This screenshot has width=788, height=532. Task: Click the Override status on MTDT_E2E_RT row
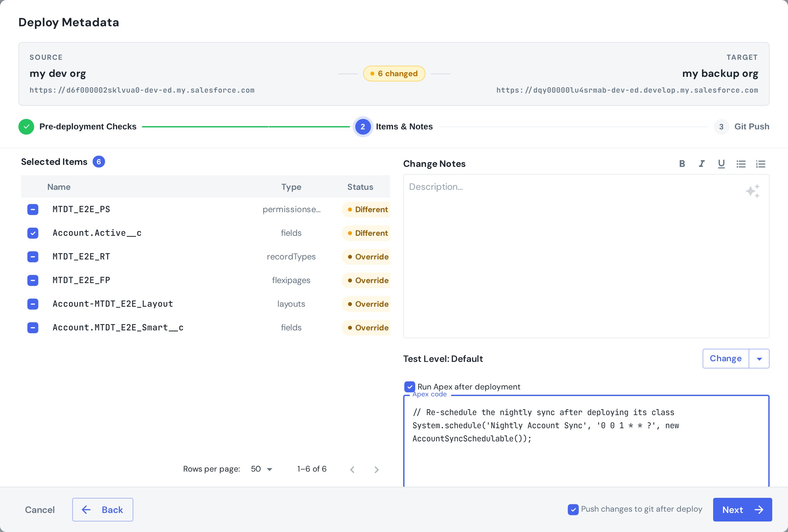366,257
